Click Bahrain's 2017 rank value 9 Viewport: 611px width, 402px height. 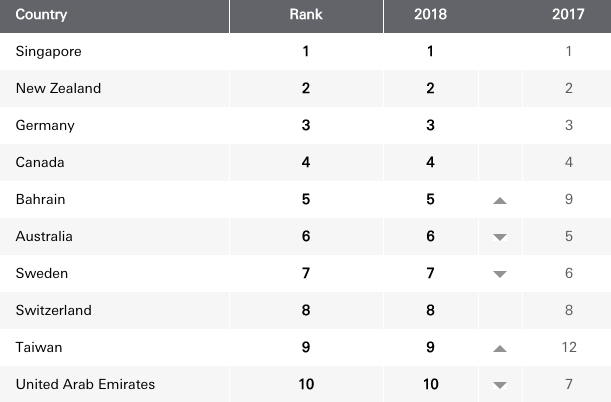click(x=568, y=199)
